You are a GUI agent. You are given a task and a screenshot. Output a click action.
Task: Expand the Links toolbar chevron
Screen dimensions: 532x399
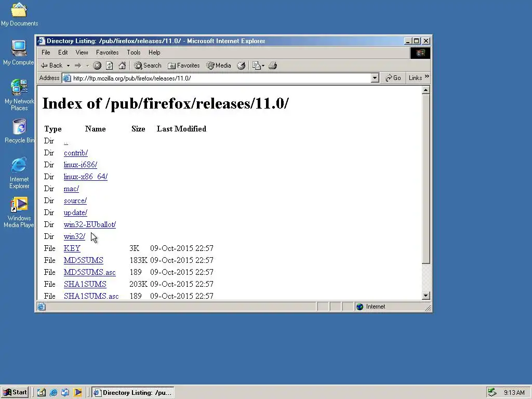[427, 77]
